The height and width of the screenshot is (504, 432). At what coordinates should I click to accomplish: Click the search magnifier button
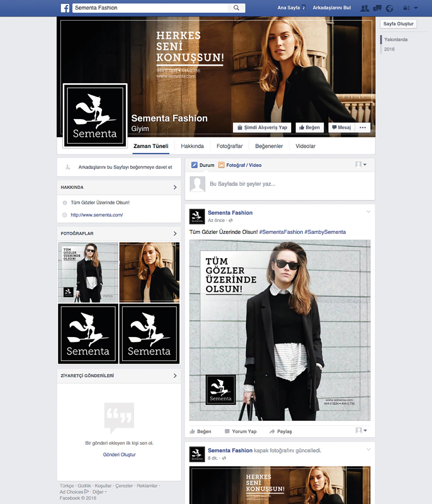pos(236,8)
